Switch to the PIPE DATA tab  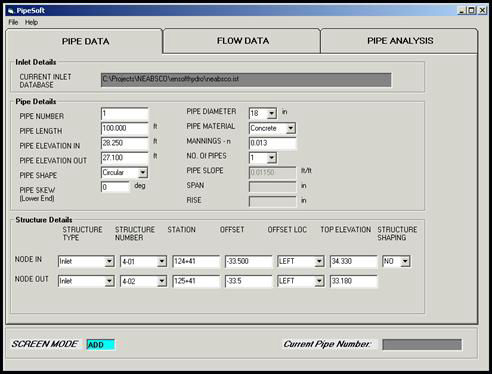pyautogui.click(x=85, y=41)
